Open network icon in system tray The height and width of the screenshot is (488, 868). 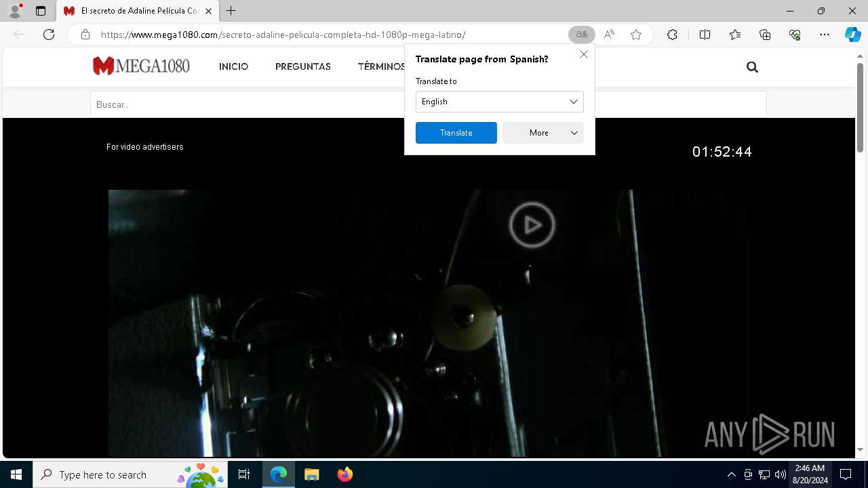pyautogui.click(x=764, y=474)
